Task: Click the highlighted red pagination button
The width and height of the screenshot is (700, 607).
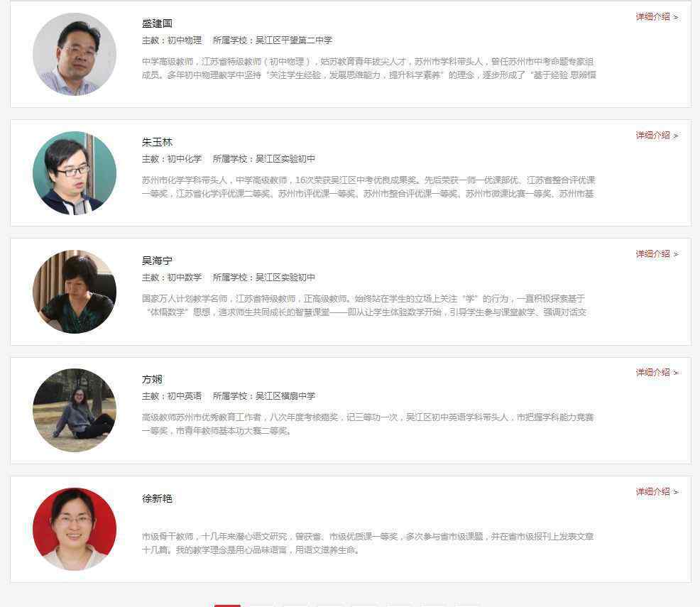Action: tap(227, 606)
